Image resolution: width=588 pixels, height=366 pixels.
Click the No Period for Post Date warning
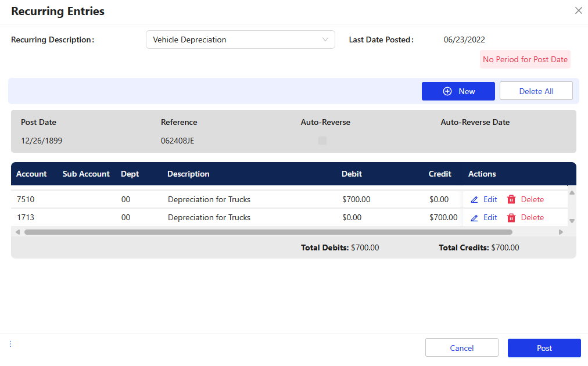point(525,59)
